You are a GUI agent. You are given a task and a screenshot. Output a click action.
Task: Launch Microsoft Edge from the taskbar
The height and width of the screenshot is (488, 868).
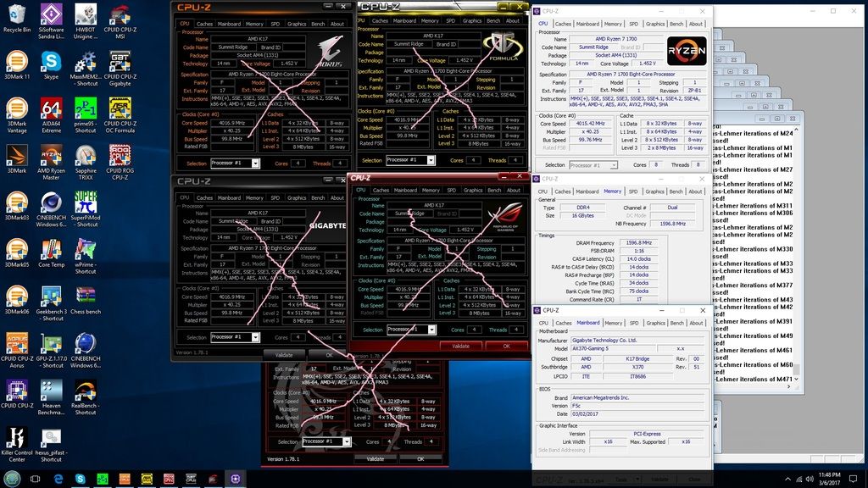pyautogui.click(x=58, y=479)
